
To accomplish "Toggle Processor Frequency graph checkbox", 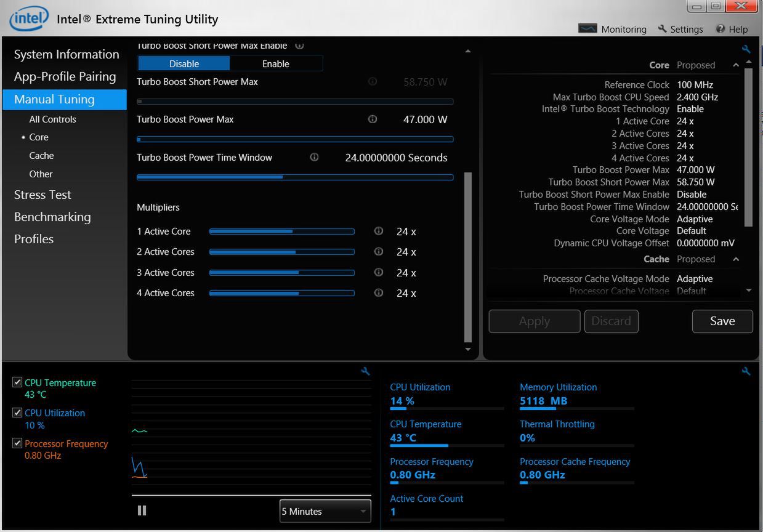I will [x=17, y=443].
